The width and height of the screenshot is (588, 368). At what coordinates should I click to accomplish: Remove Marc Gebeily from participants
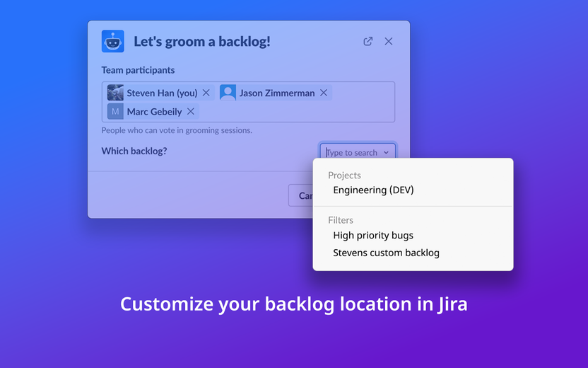(x=191, y=112)
